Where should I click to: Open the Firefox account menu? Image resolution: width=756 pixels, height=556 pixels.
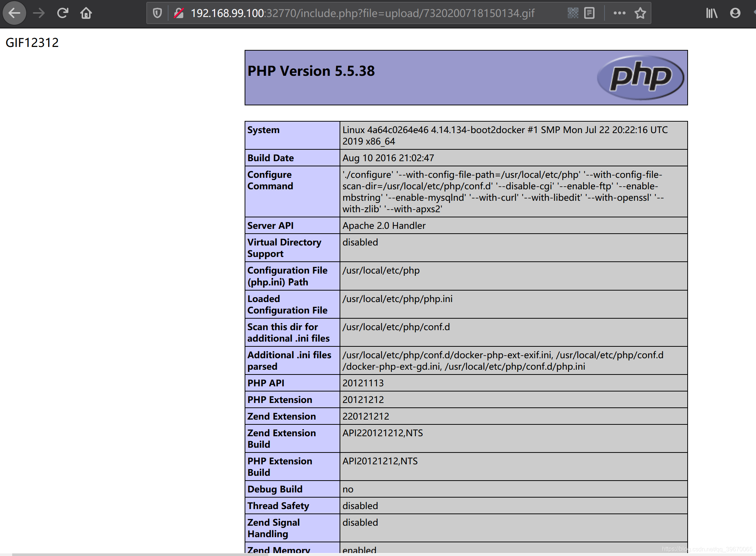(x=735, y=13)
